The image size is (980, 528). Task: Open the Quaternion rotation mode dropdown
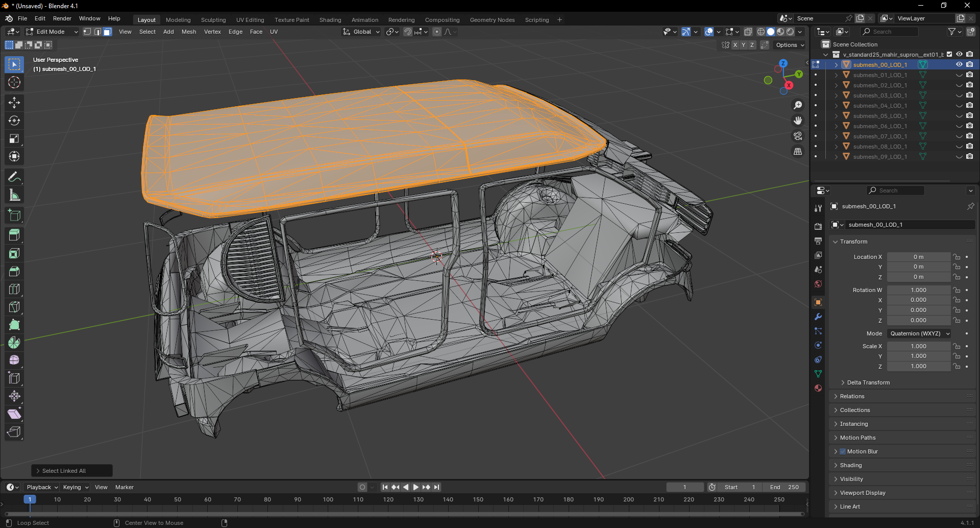[919, 333]
